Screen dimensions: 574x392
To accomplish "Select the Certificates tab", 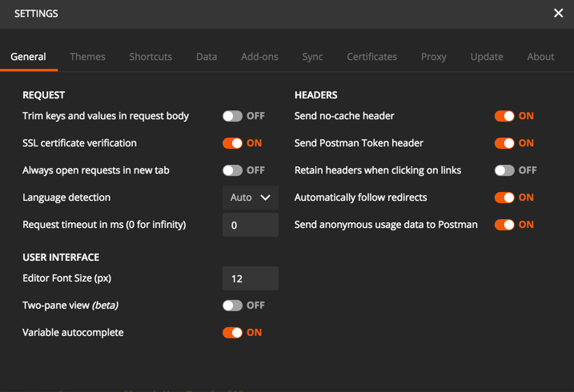I will click(372, 57).
